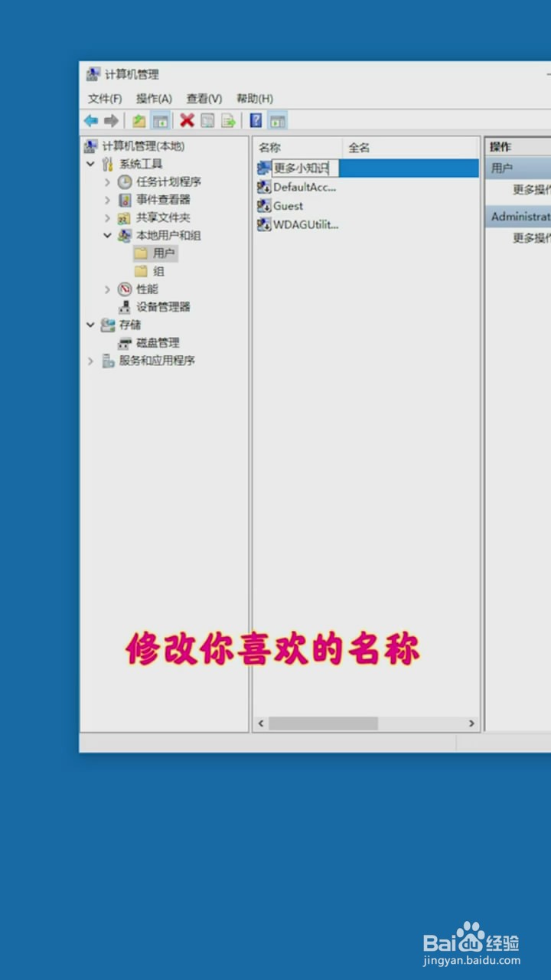Select the 设备管理器 tree label

pyautogui.click(x=163, y=307)
